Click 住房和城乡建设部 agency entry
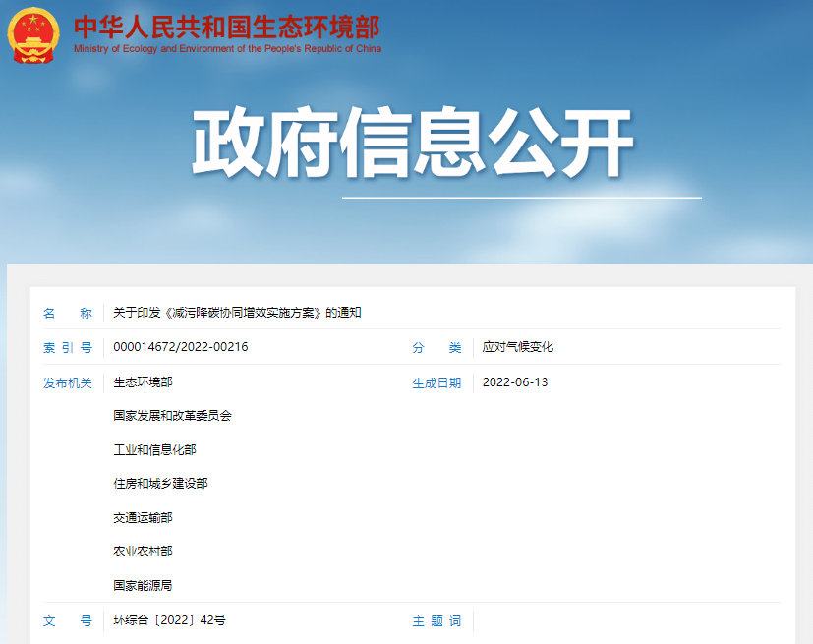The image size is (813, 644). coord(161,483)
